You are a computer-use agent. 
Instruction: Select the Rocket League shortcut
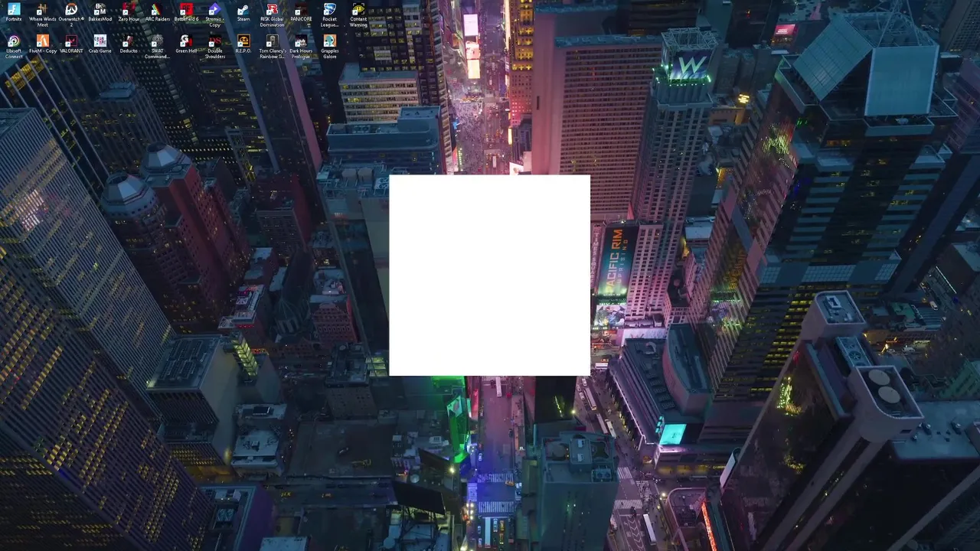coord(329,15)
